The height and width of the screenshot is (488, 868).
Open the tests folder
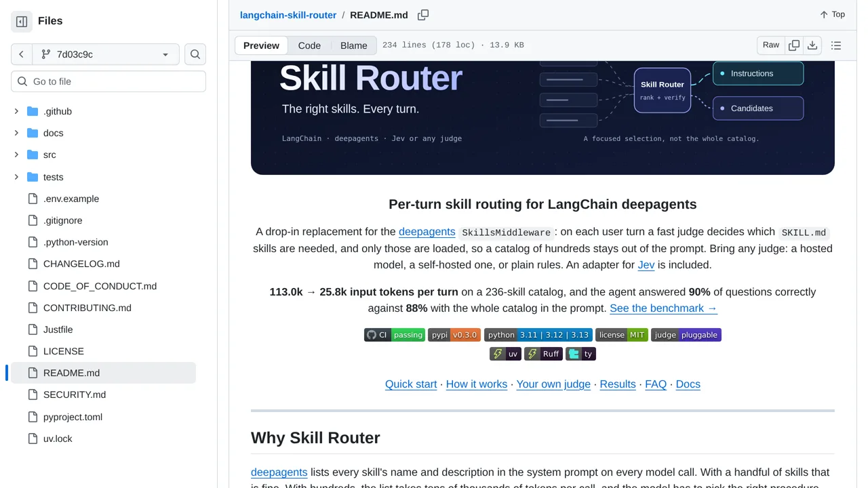pyautogui.click(x=54, y=177)
